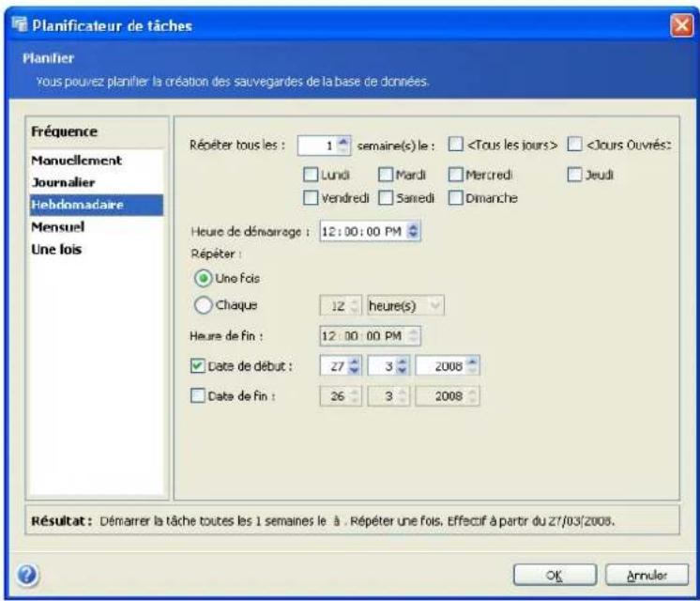Click the Date de fin day stepper
This screenshot has height=601, width=700.
355,396
